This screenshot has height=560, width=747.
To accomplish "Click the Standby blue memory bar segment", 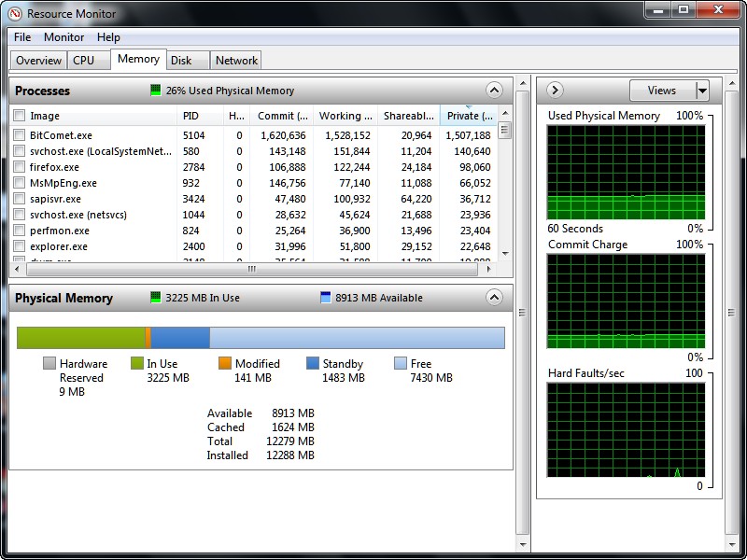I will click(x=180, y=338).
